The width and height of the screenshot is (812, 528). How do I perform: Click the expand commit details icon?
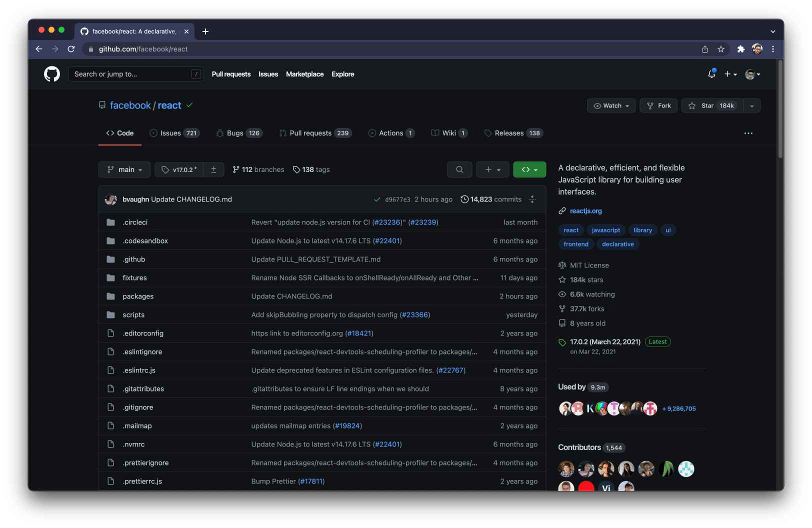532,199
